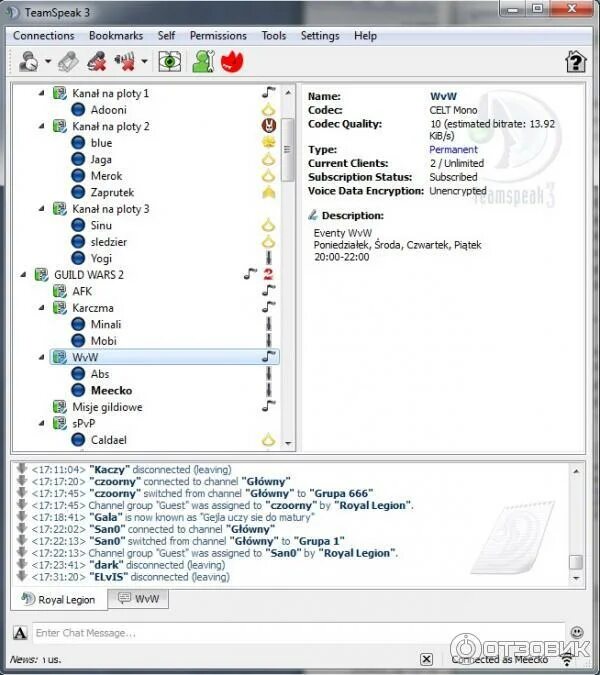Image resolution: width=600 pixels, height=675 pixels.
Task: Click the star badge icon beside blue
Action: 269,142
